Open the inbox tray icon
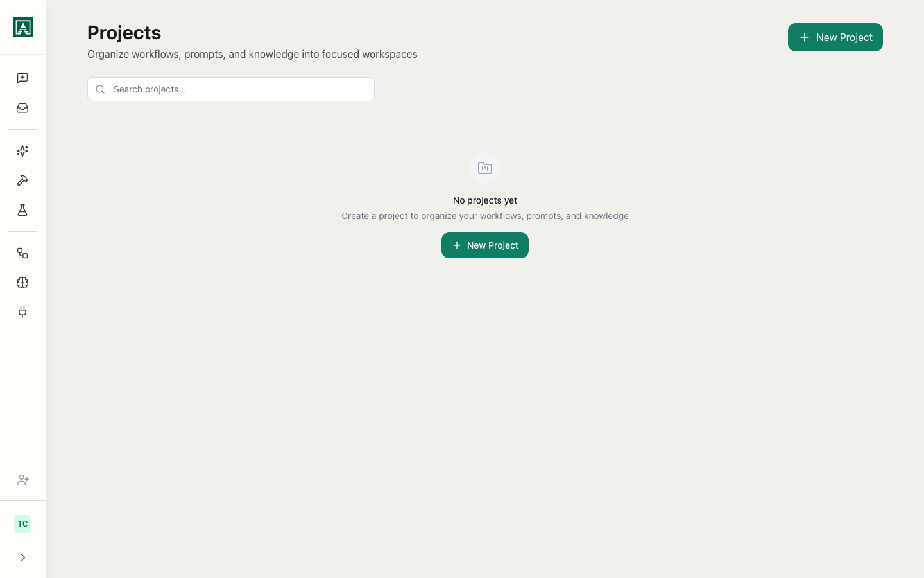This screenshot has height=578, width=924. coord(22,108)
